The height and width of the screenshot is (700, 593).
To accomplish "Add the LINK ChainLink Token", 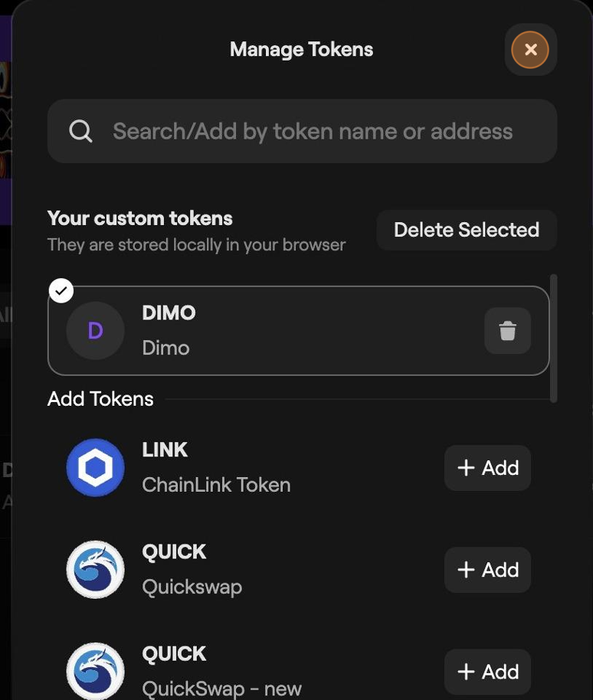I will tap(487, 468).
